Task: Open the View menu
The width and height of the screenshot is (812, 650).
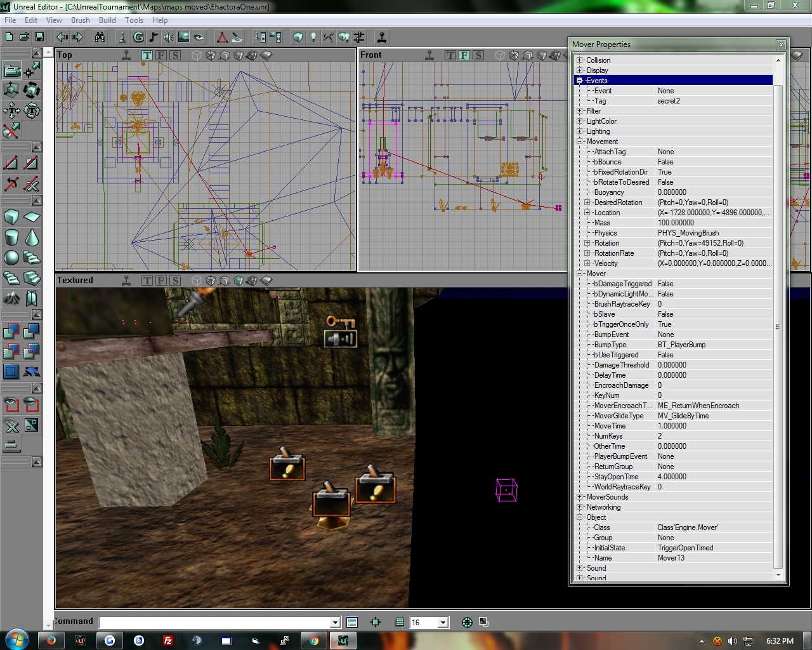Action: (x=55, y=20)
